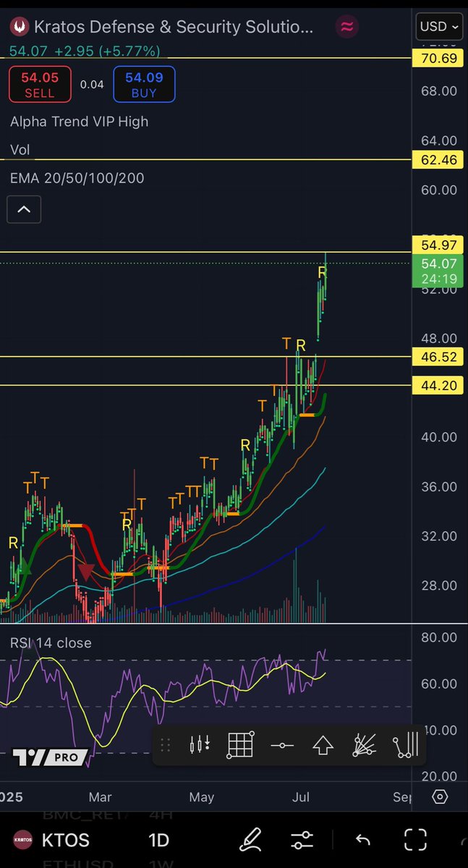Undo the last action with arrow
Viewport: 468px width, 868px height.
pyautogui.click(x=363, y=840)
